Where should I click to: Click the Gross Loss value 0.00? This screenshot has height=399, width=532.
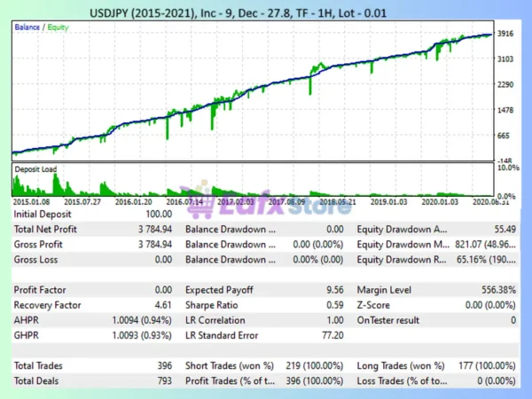163,260
